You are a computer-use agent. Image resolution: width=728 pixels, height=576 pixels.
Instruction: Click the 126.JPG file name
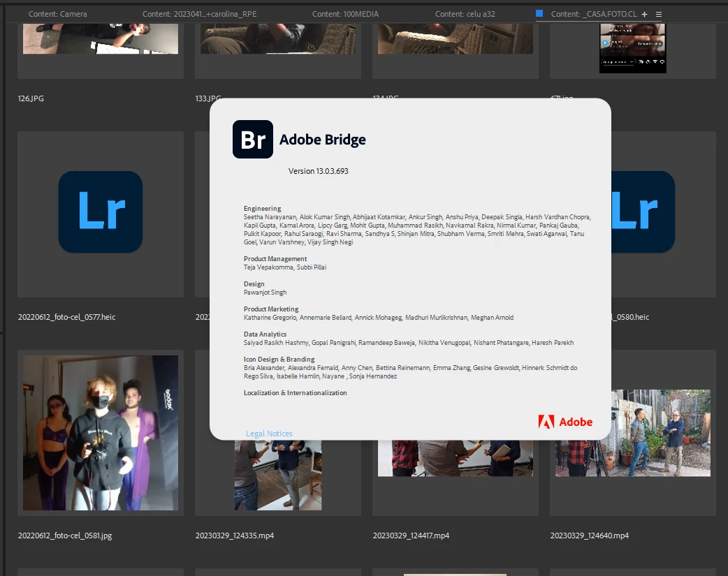pos(31,98)
